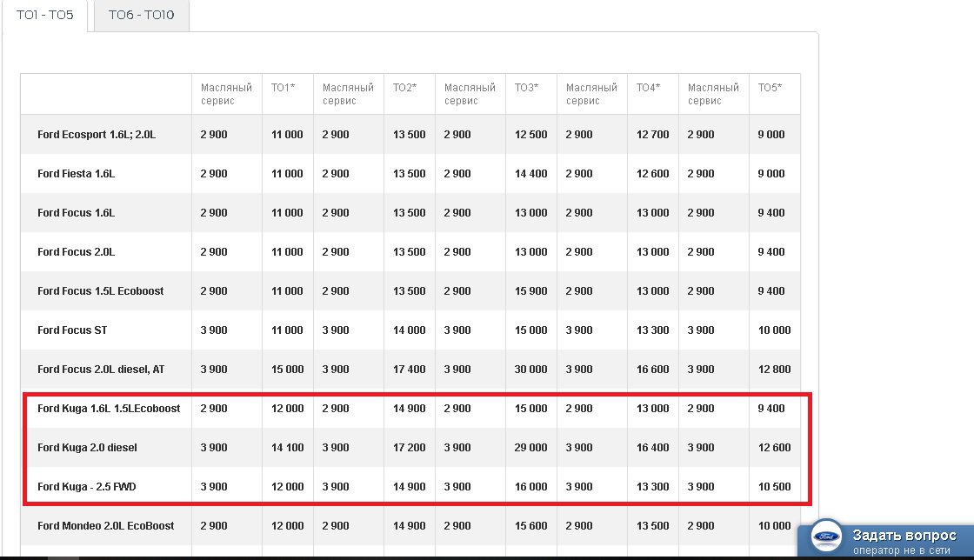Screen dimensions: 974x560
Task: Click Ford Focus 2.0L diesel ТО1 price 15 000
Action: coord(287,369)
